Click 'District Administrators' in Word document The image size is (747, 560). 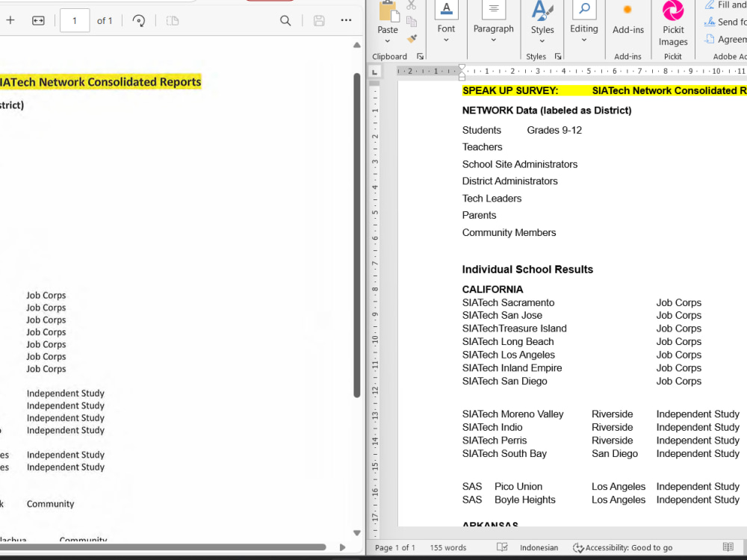pyautogui.click(x=509, y=181)
